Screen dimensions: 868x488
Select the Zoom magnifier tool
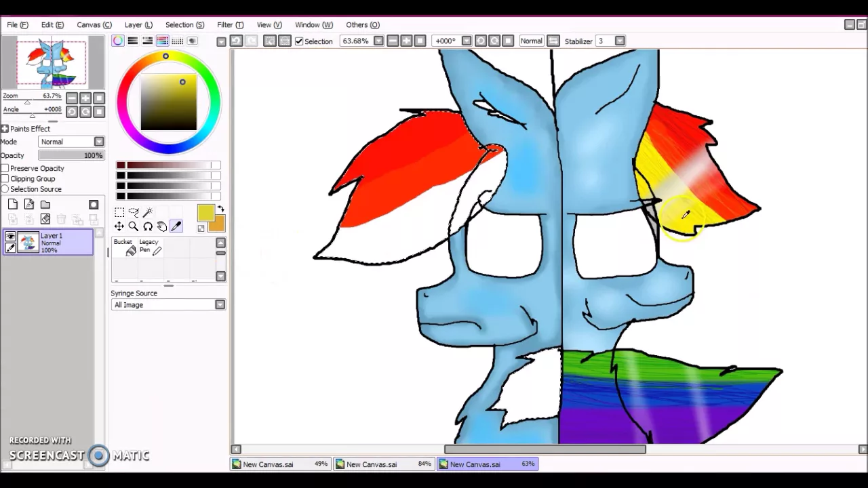134,226
